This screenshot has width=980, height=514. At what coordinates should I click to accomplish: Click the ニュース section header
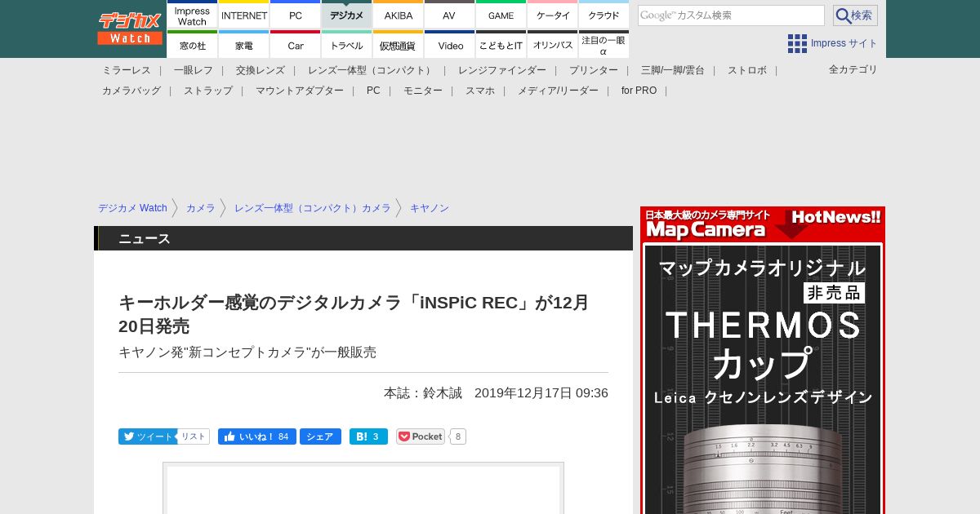click(363, 238)
